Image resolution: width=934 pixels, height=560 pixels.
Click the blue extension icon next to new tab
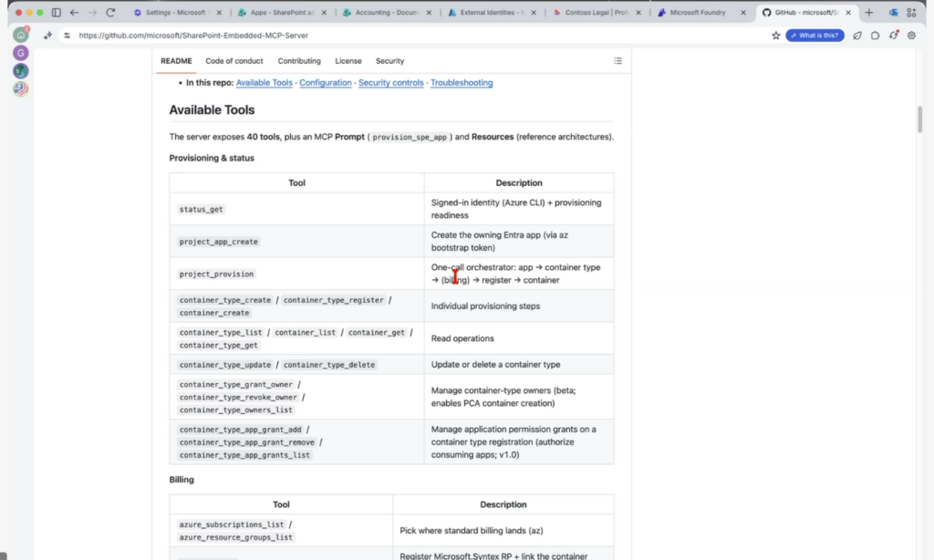893,12
